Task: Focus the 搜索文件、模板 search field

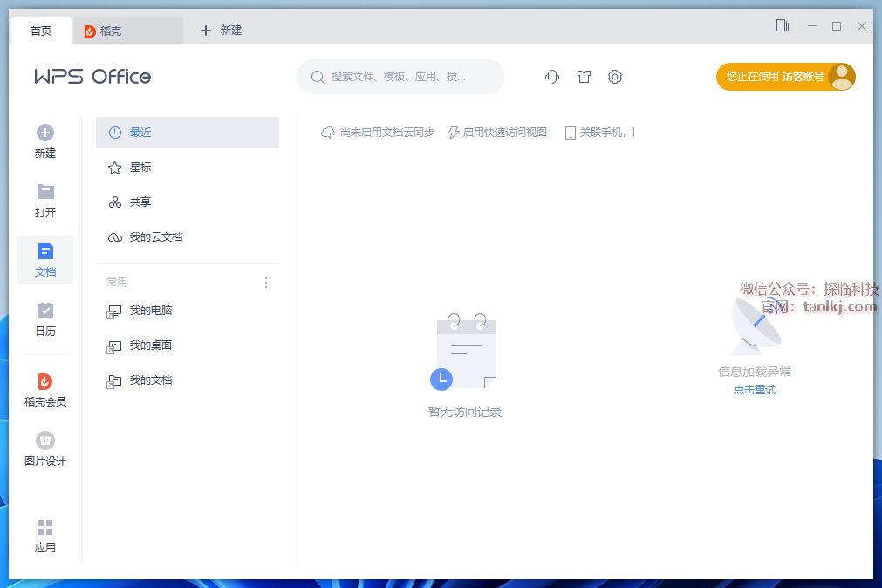Action: (400, 77)
